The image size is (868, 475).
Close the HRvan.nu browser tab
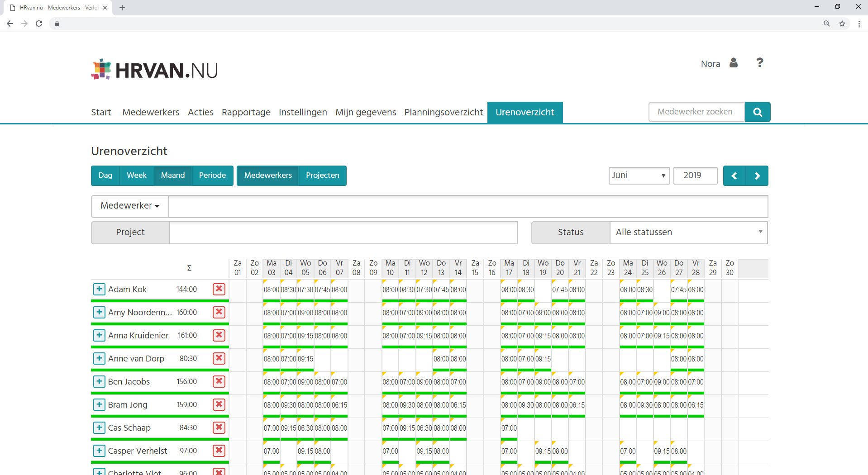(x=105, y=8)
